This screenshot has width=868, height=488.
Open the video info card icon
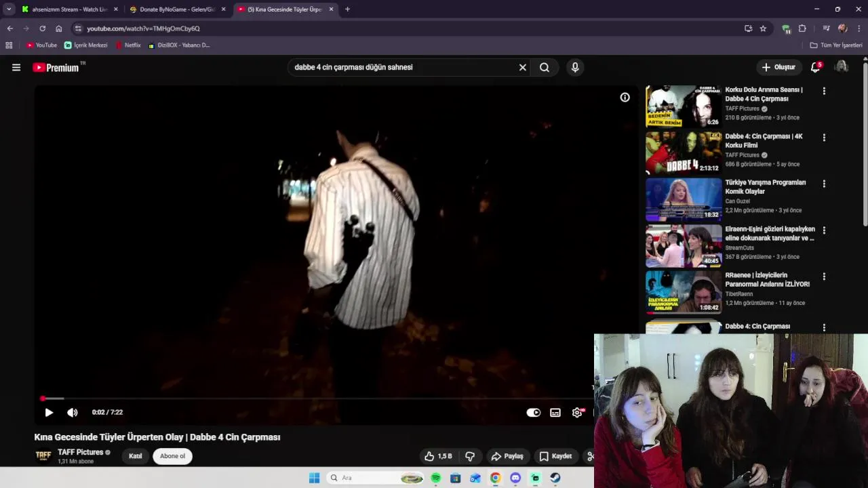(x=625, y=98)
